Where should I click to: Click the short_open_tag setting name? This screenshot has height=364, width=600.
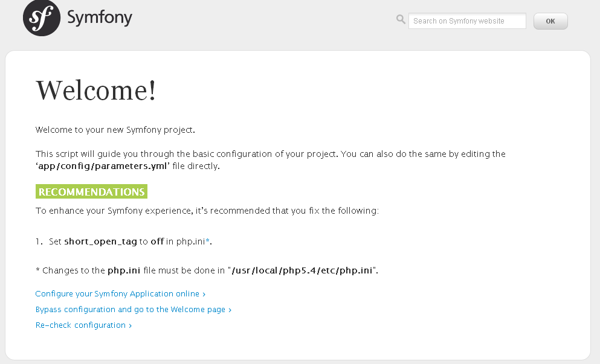[x=101, y=241]
